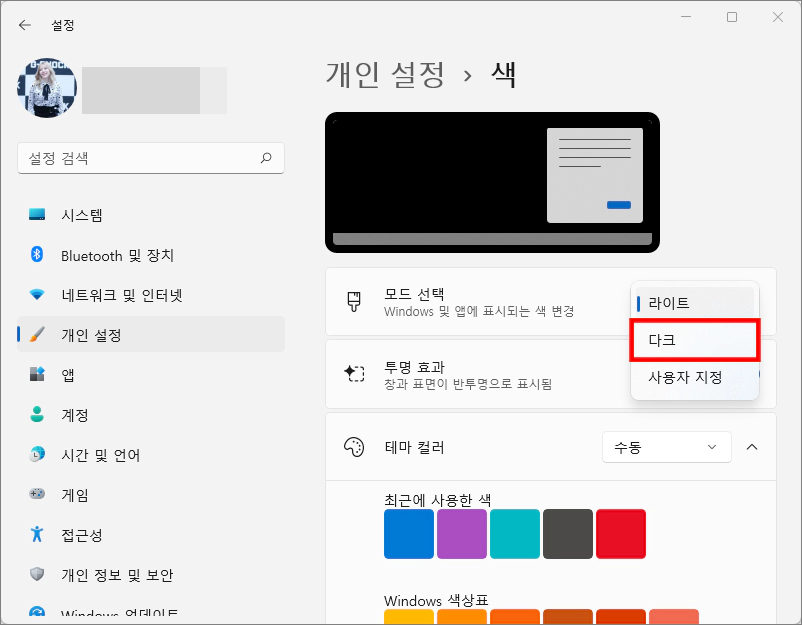Click the theme color palette icon
This screenshot has height=625, width=802.
(354, 447)
